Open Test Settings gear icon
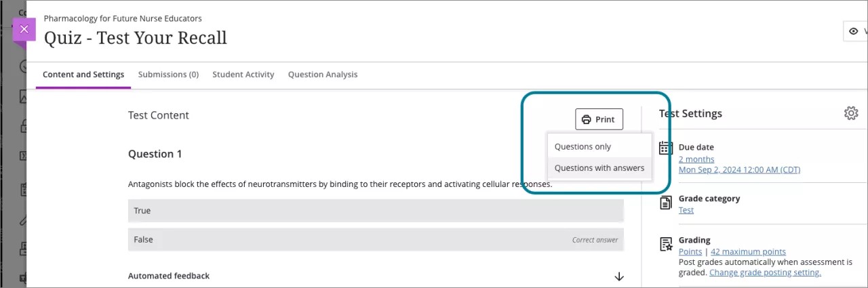 pyautogui.click(x=851, y=113)
